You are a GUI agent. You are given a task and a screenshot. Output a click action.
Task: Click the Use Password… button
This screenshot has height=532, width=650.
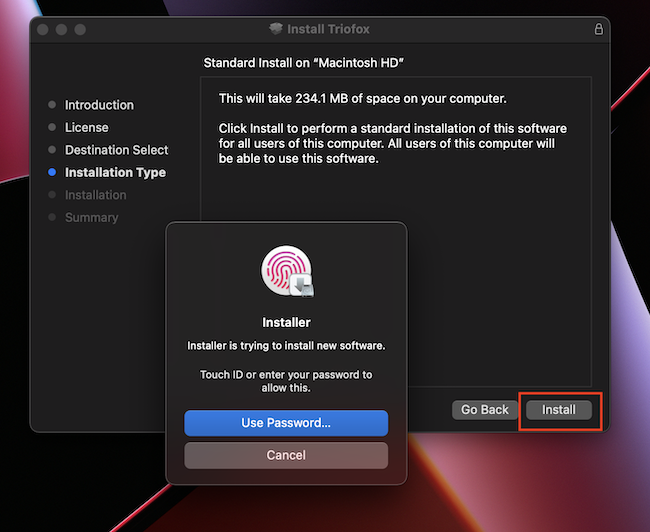pos(286,423)
